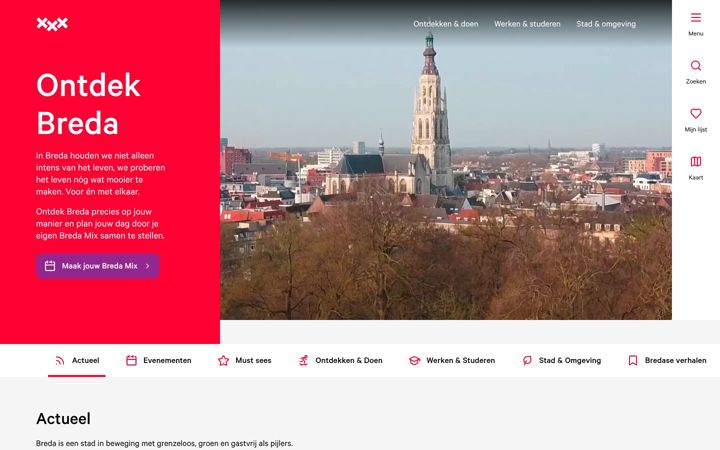Click the Must sees star icon
This screenshot has width=720, height=450.
point(224,360)
